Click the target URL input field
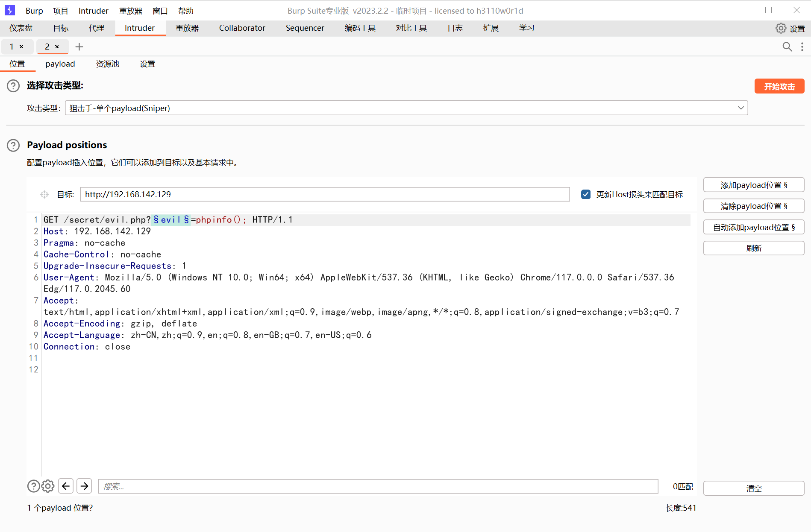The image size is (811, 532). (325, 194)
